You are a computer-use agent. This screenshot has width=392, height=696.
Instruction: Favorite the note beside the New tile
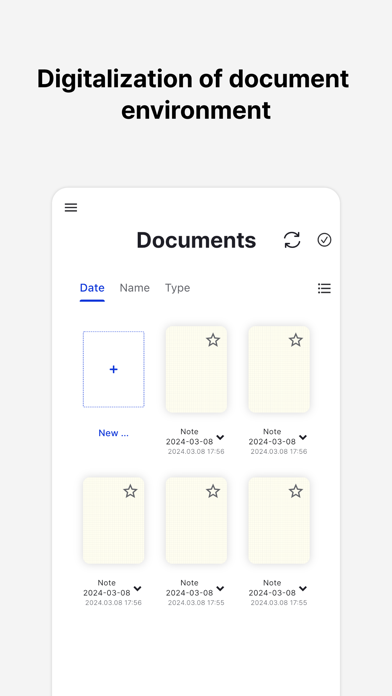pyautogui.click(x=213, y=340)
